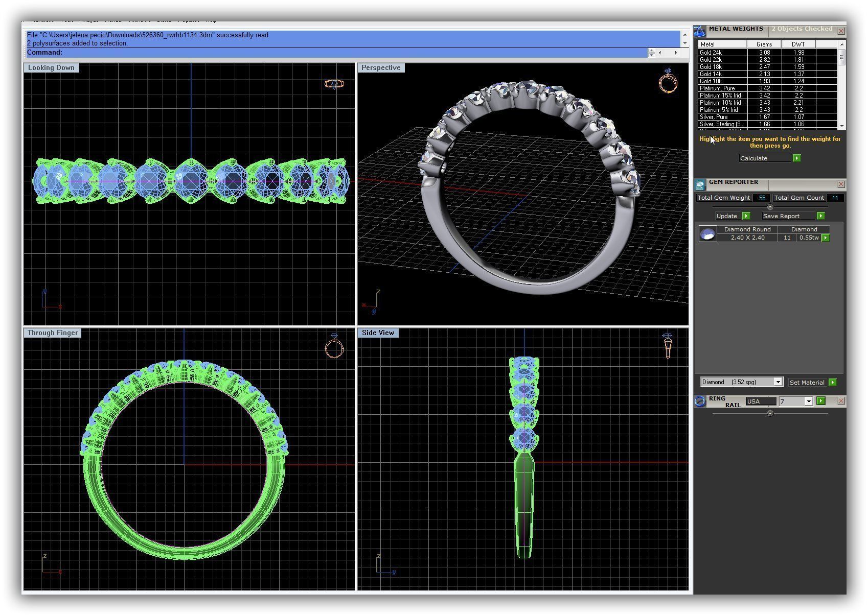Screen dimensions: 868x616
Task: Click the 0.55tw total weight cell
Action: click(x=809, y=238)
